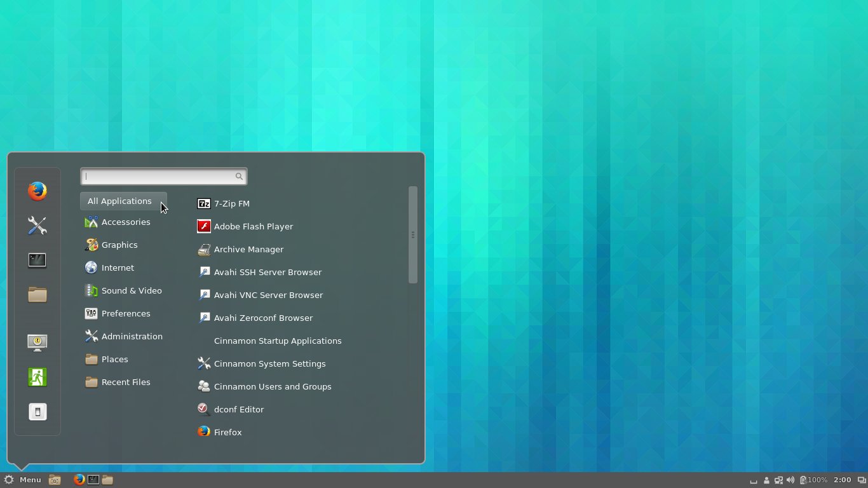
Task: Open the Files folder icon in favorites sidebar
Action: [37, 294]
